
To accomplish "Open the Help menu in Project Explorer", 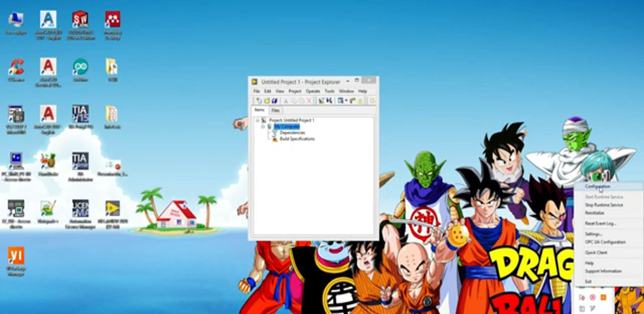I will pos(363,91).
